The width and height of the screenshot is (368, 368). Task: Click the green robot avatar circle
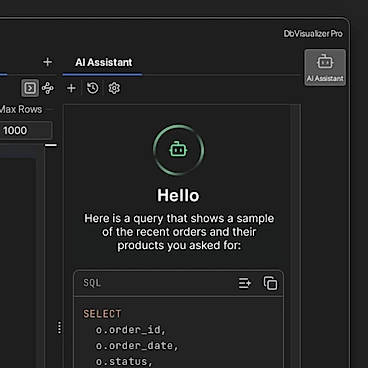coord(178,150)
